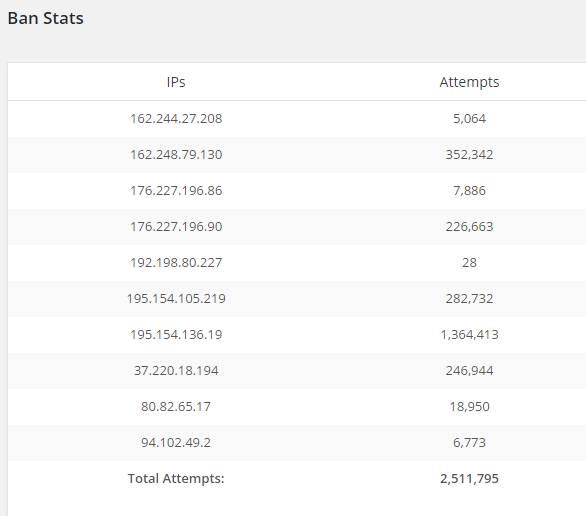
Task: Click the 2,511,795 total value
Action: point(469,479)
